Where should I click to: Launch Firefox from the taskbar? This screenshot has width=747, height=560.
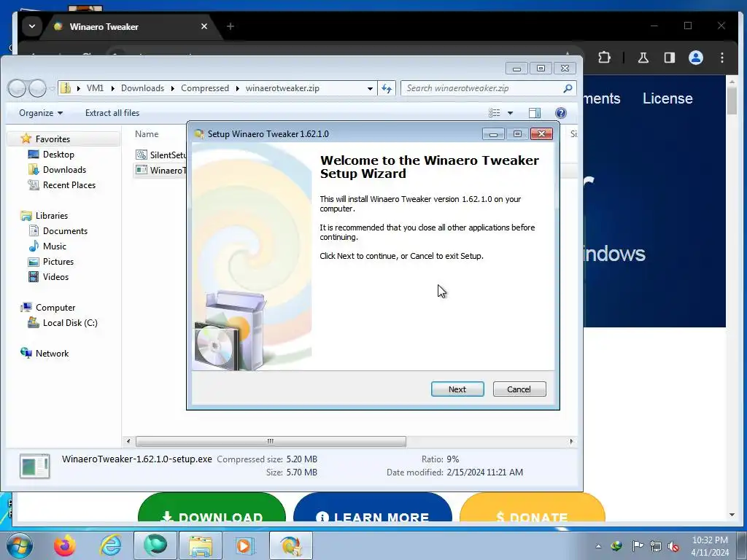[65, 545]
